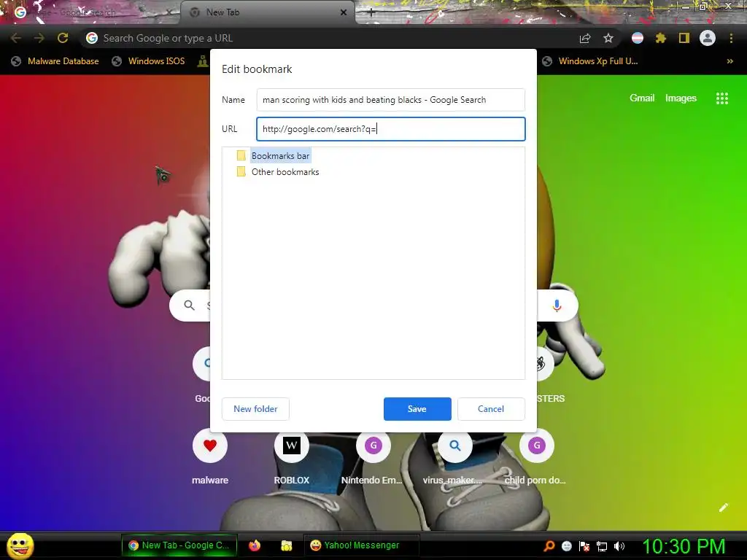The image size is (747, 560).
Task: Open a new tab with plus button
Action: pyautogui.click(x=371, y=13)
